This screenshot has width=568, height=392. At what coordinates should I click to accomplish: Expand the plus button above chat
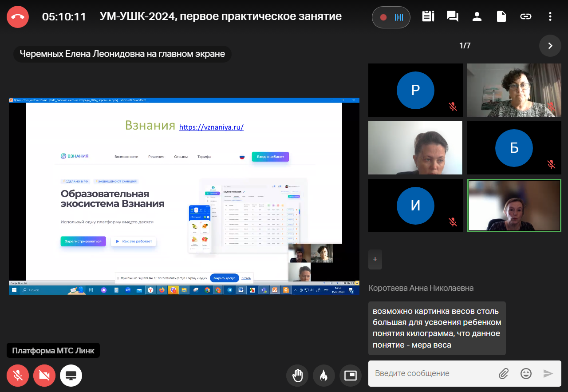tap(375, 259)
